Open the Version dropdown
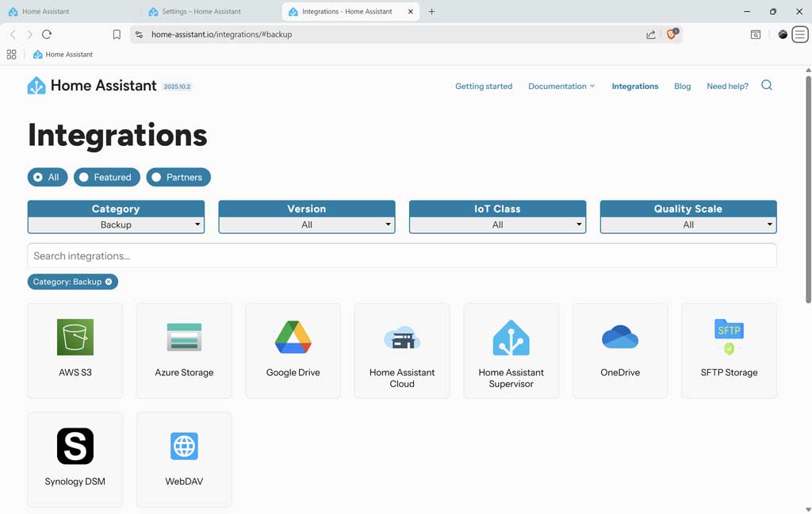Viewport: 812px width, 514px height. coord(307,225)
